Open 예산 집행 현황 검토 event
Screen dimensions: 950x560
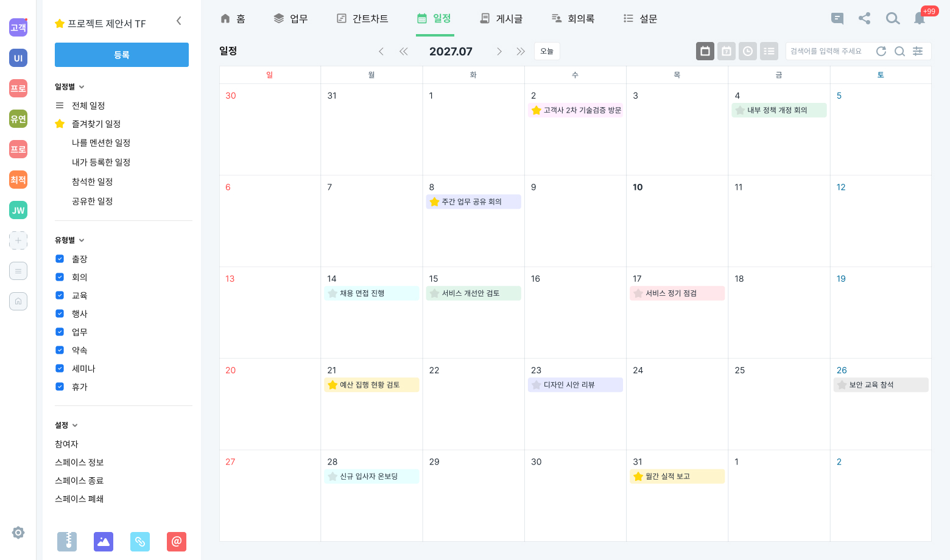371,385
